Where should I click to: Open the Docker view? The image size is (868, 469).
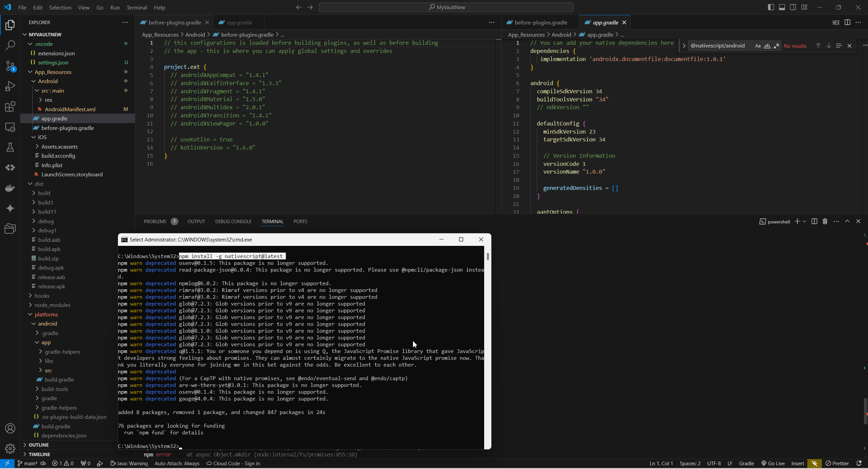10,188
